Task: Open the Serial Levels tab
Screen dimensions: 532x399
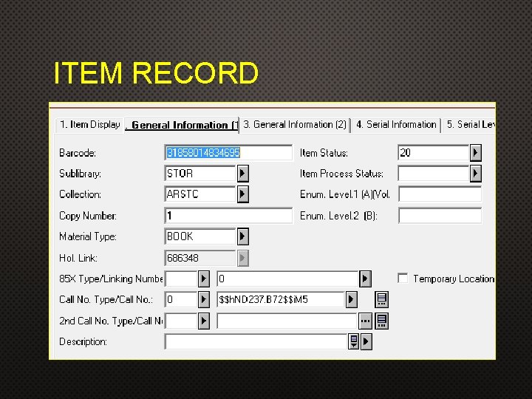Action: click(x=470, y=125)
